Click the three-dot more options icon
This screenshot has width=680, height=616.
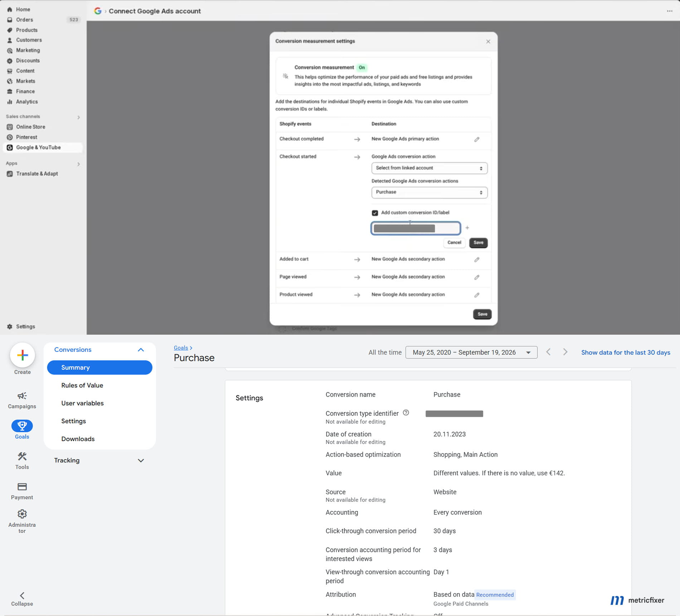pyautogui.click(x=669, y=11)
